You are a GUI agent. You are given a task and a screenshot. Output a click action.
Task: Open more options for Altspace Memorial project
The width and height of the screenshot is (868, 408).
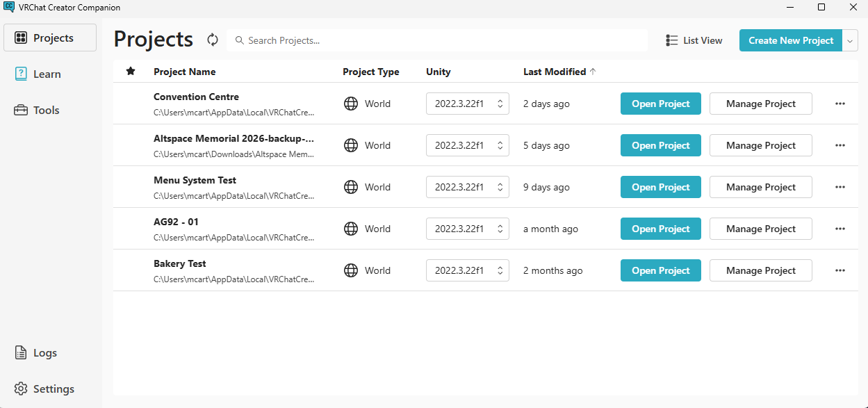pyautogui.click(x=840, y=145)
